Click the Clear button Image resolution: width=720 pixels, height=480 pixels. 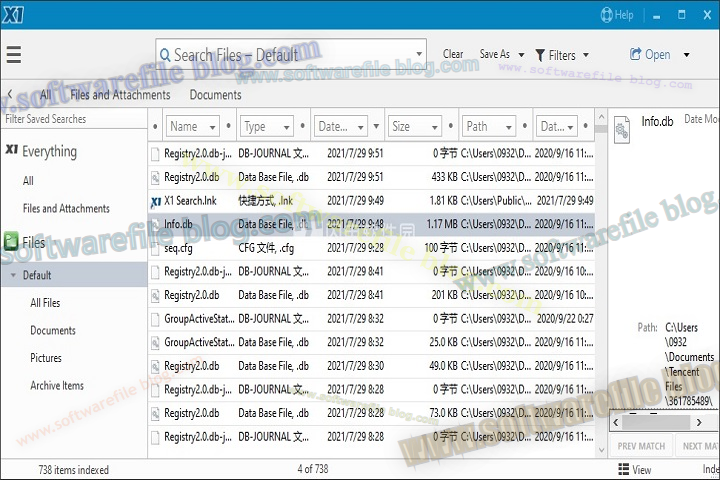coord(453,54)
